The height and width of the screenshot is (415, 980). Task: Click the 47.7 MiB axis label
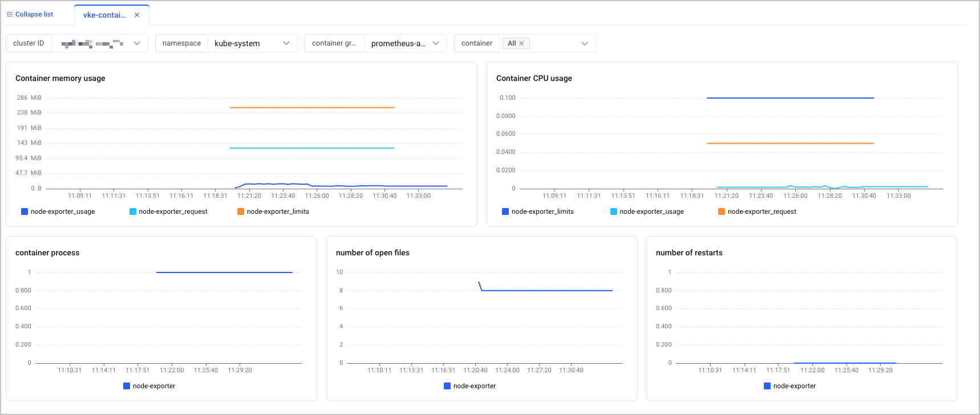point(29,173)
